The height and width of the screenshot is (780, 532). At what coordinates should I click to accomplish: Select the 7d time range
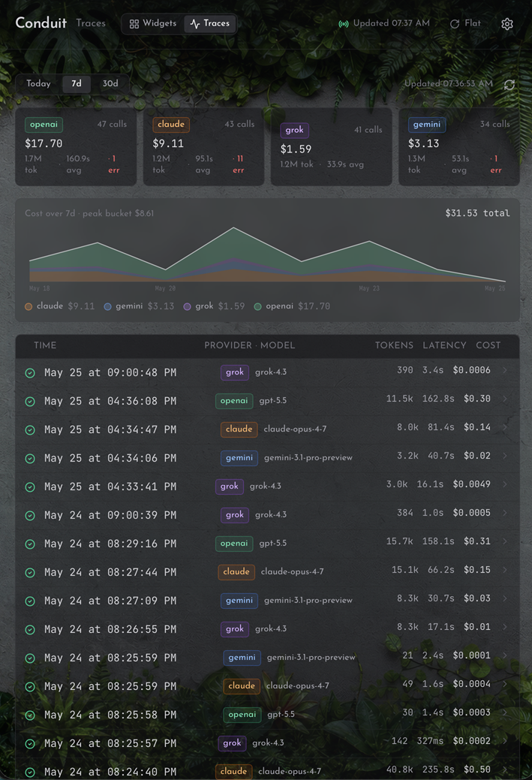pos(77,83)
